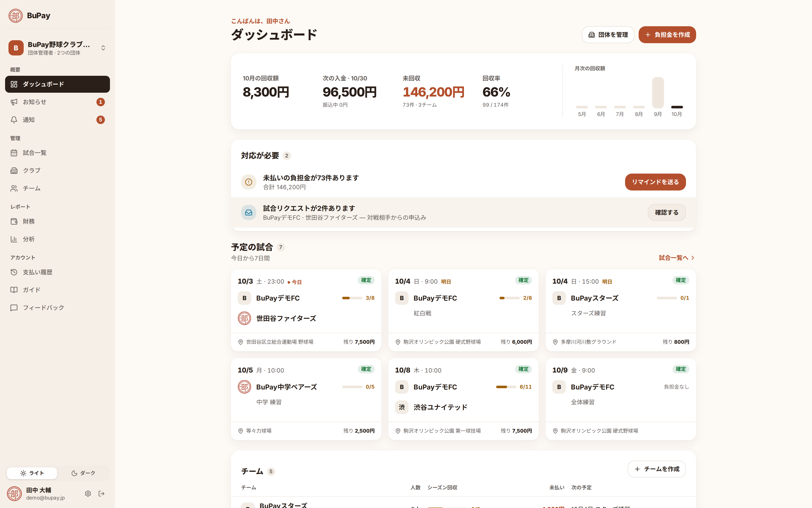Open 支払い履歴 in sidebar
This screenshot has height=508, width=812.
point(57,272)
